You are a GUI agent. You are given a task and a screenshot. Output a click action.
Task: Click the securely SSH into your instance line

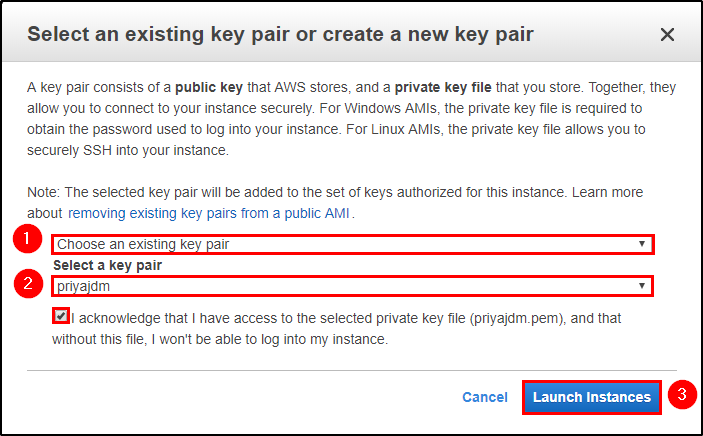point(128,150)
